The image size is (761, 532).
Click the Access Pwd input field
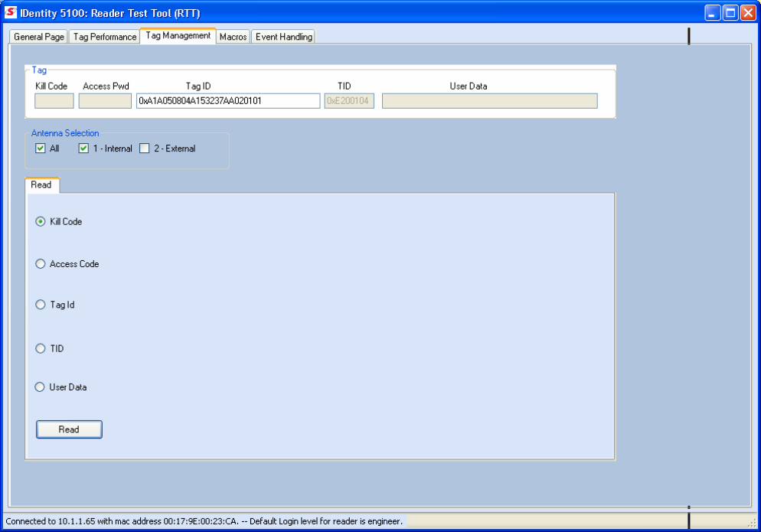point(106,101)
